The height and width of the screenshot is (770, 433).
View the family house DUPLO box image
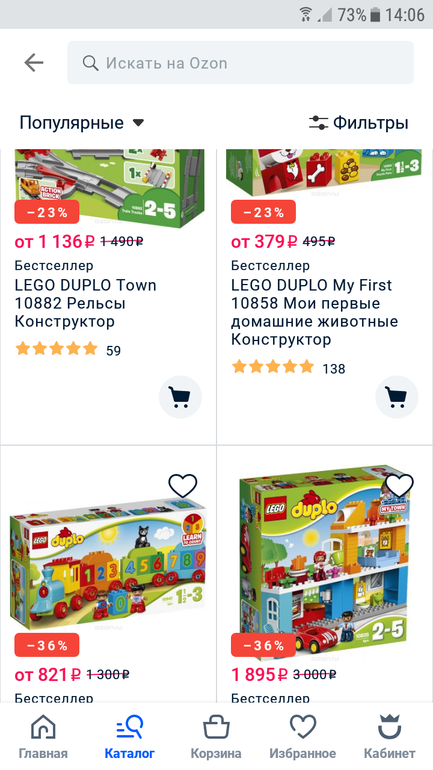323,562
